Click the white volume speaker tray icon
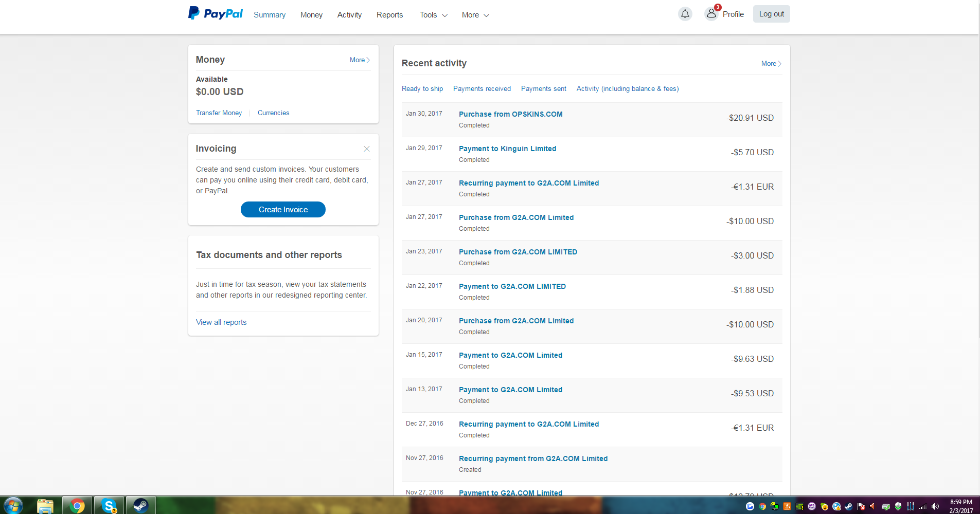 point(935,506)
